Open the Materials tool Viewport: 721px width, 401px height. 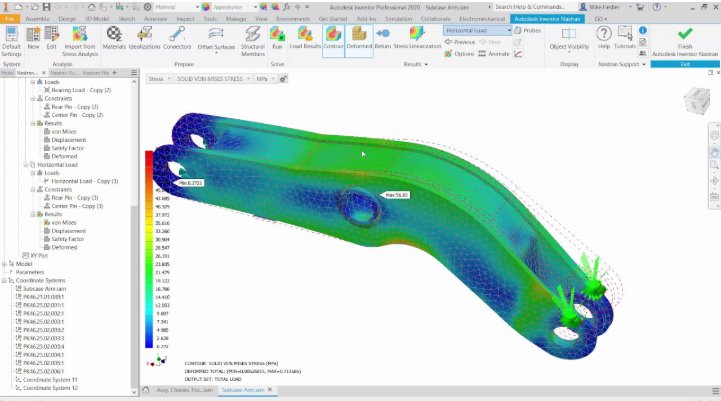(x=114, y=39)
